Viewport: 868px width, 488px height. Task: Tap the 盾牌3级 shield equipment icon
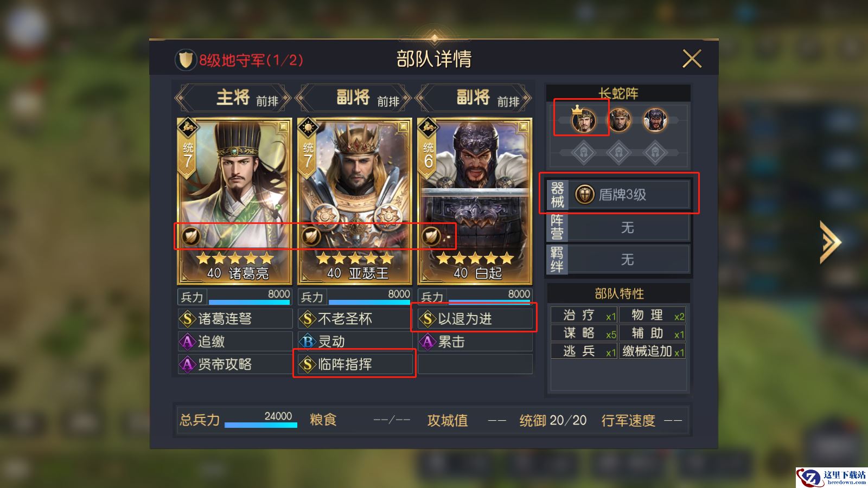pyautogui.click(x=585, y=195)
